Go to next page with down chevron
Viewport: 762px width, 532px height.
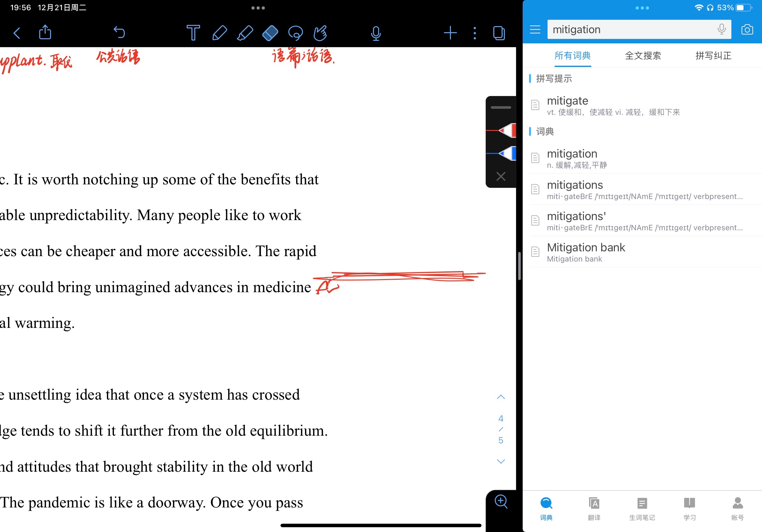[501, 462]
